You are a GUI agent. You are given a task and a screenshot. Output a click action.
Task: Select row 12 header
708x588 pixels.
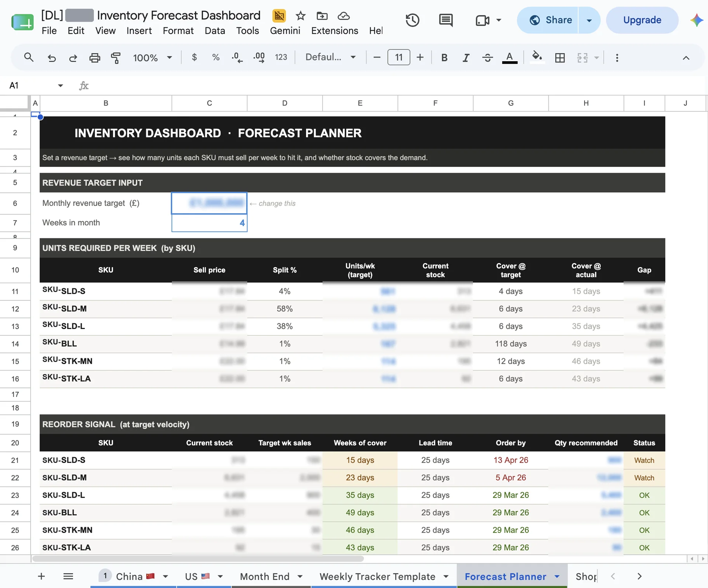click(x=15, y=309)
